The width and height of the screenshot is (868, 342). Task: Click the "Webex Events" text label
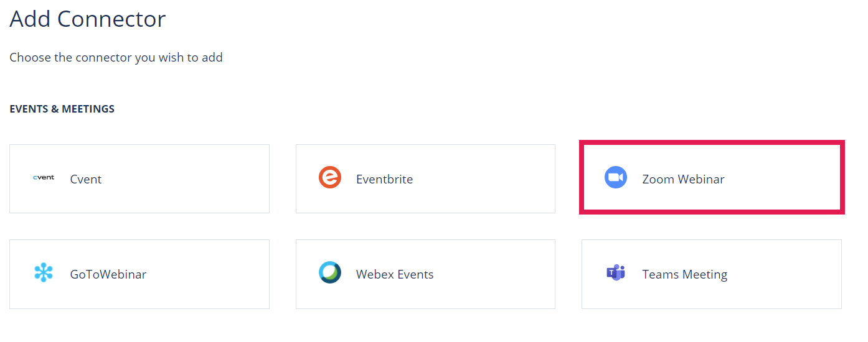point(395,274)
